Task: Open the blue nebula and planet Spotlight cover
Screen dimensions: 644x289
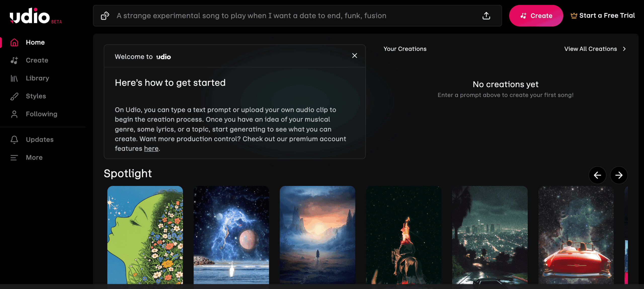Action: click(231, 235)
